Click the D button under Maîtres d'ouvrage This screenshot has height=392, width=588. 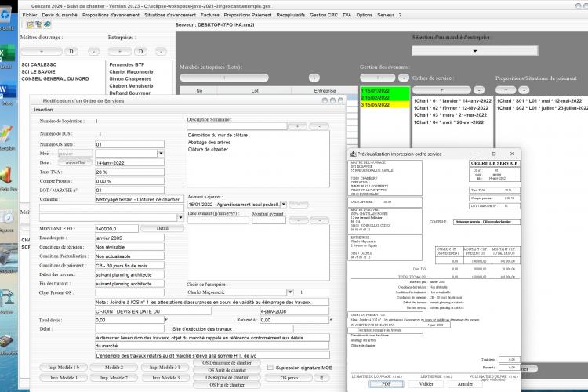(x=71, y=52)
